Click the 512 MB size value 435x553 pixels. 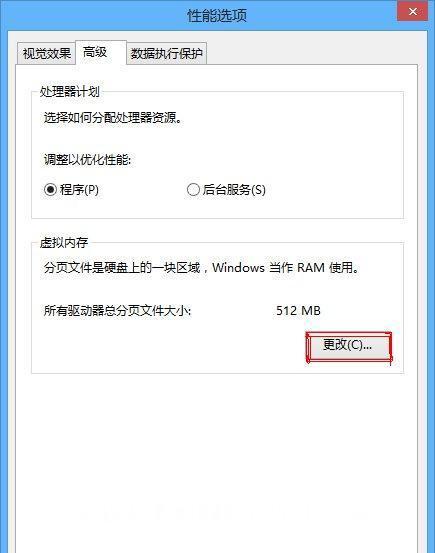[298, 311]
